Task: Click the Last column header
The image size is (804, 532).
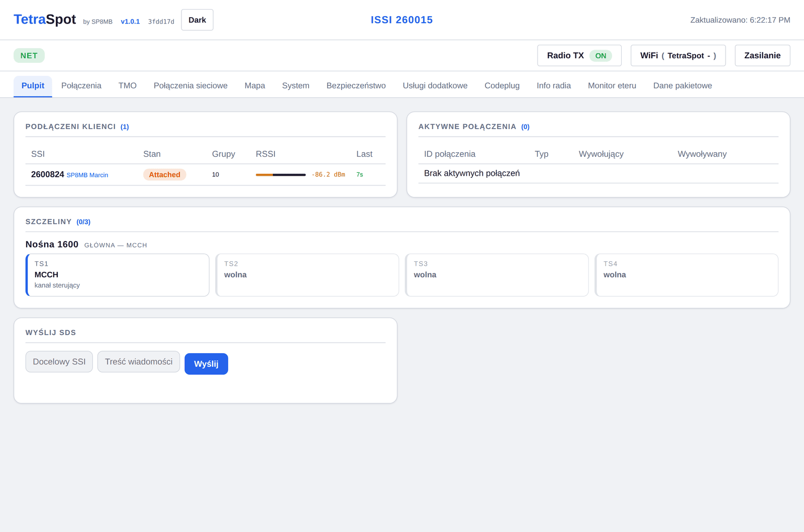Action: (364, 154)
